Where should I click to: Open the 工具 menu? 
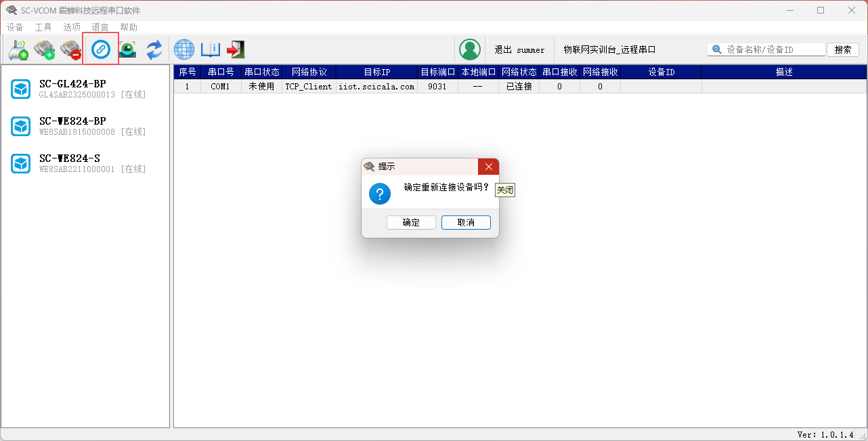[x=43, y=27]
